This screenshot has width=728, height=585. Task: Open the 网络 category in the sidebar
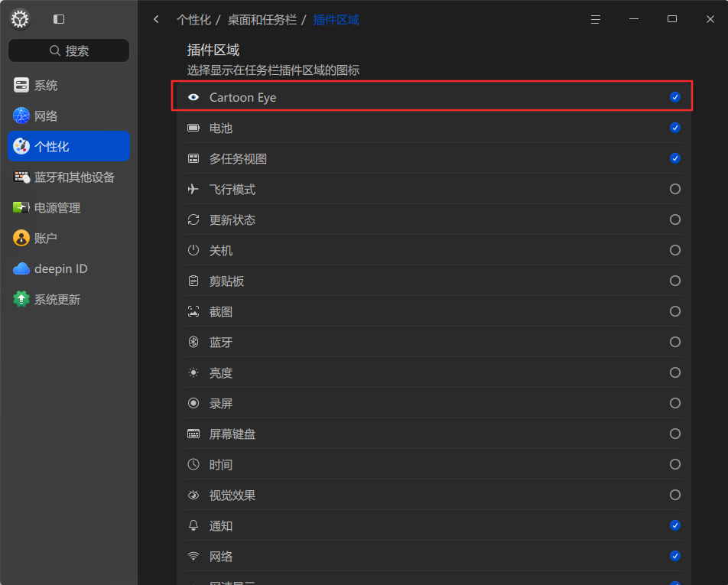point(69,116)
